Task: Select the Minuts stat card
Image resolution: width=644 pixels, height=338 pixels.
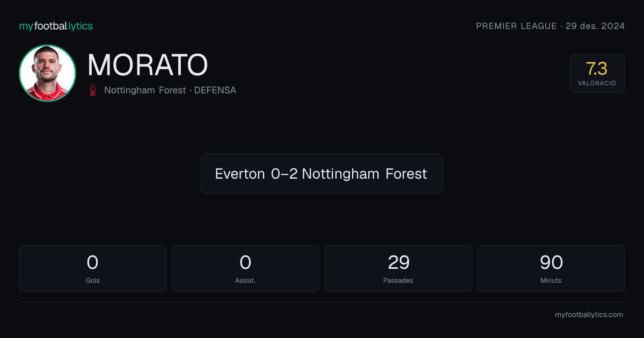Action: point(551,268)
